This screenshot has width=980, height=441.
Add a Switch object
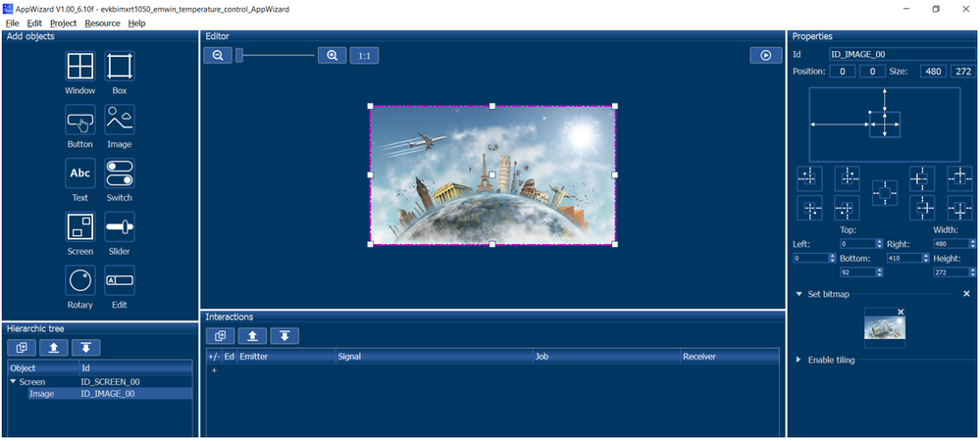[x=120, y=173]
